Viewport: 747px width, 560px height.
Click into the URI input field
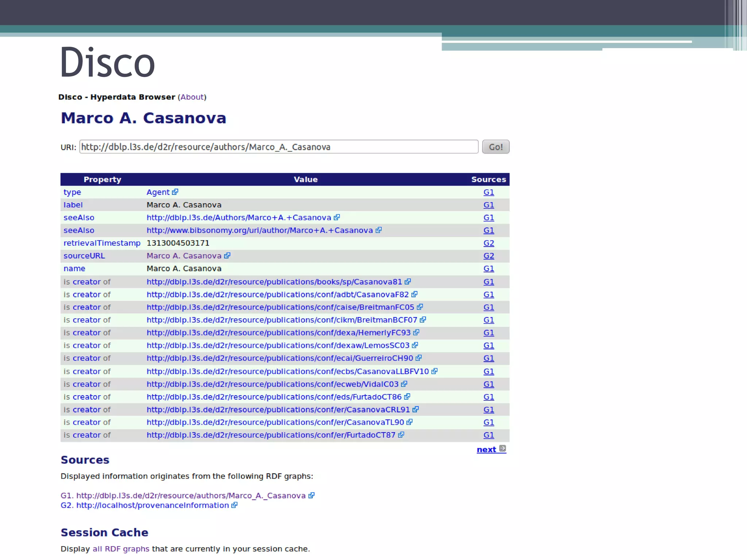[279, 147]
